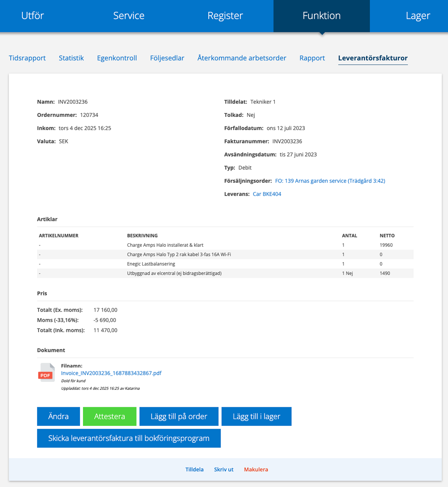The height and width of the screenshot is (487, 448).
Task: Open the Service main menu
Action: click(129, 16)
